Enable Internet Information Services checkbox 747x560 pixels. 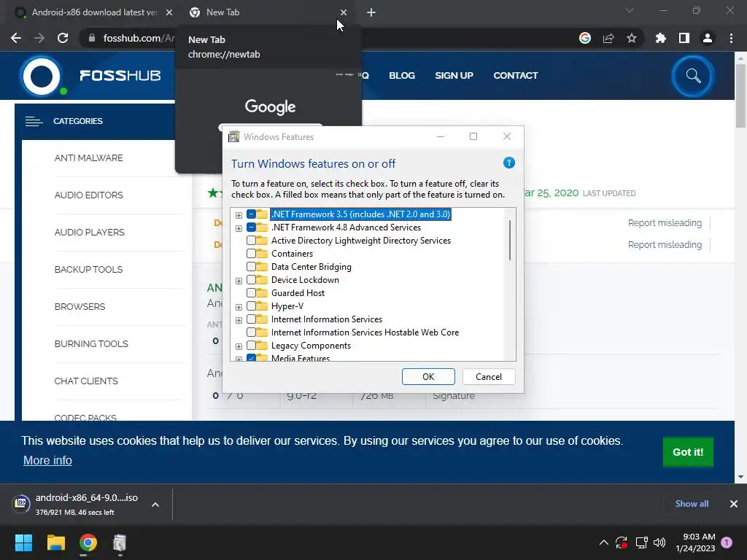(251, 319)
